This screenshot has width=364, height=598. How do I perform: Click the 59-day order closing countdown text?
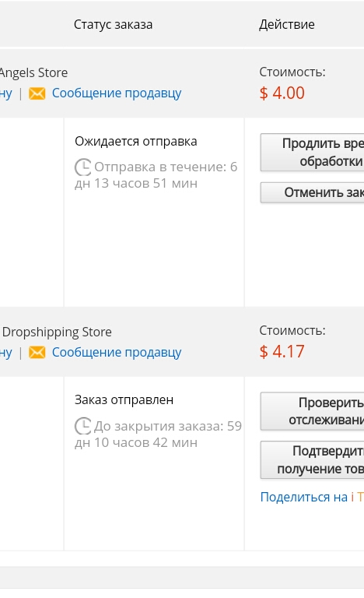pos(158,434)
